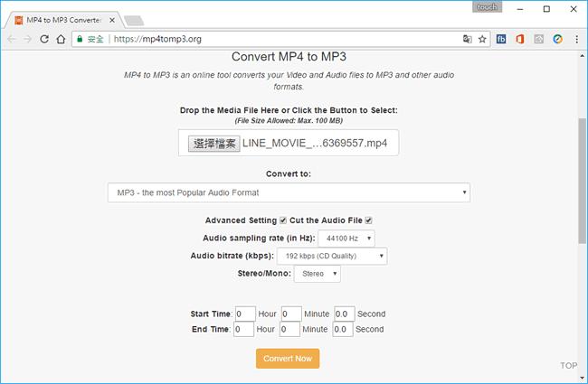Open the translate page icon in address bar
The width and height of the screenshot is (588, 384).
tap(467, 39)
